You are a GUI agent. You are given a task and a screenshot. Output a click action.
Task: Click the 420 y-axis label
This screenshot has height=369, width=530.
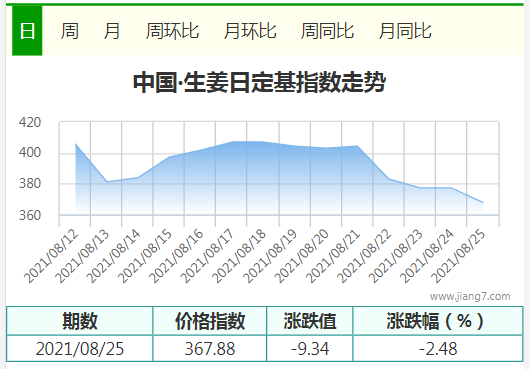tap(30, 122)
